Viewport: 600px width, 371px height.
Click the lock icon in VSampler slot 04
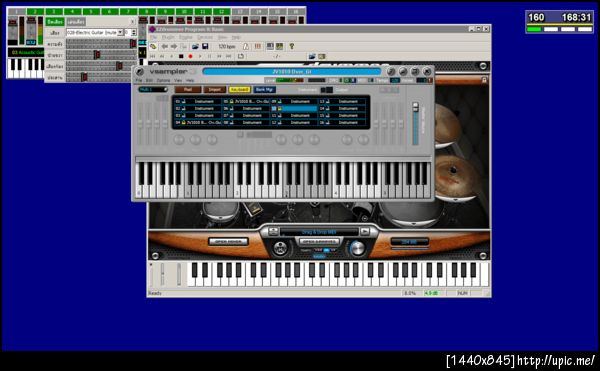point(184,122)
